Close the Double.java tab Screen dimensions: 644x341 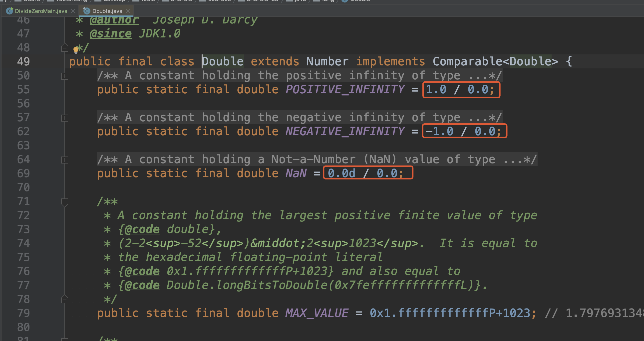(128, 11)
